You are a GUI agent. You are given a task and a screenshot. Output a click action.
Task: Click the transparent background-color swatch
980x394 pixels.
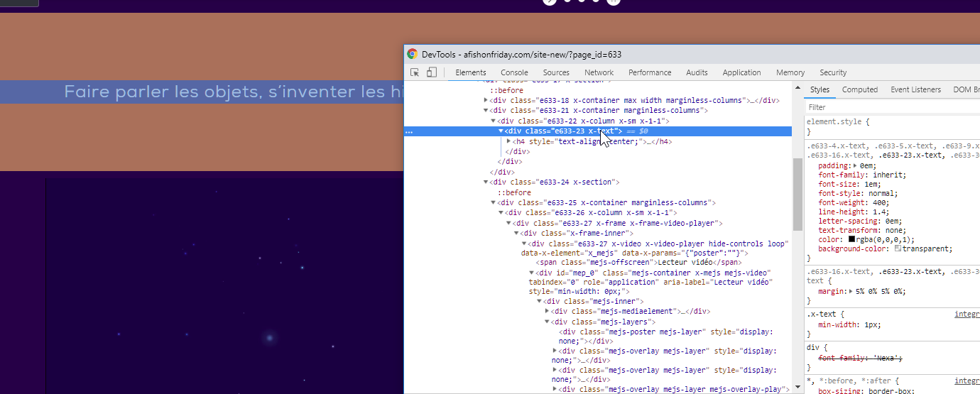(x=898, y=249)
